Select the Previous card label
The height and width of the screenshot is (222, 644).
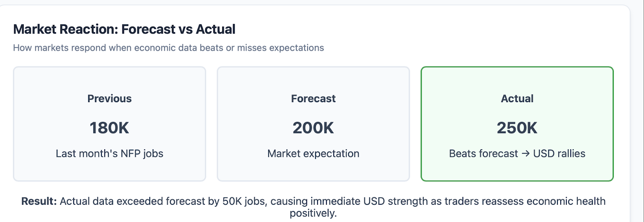click(x=109, y=99)
